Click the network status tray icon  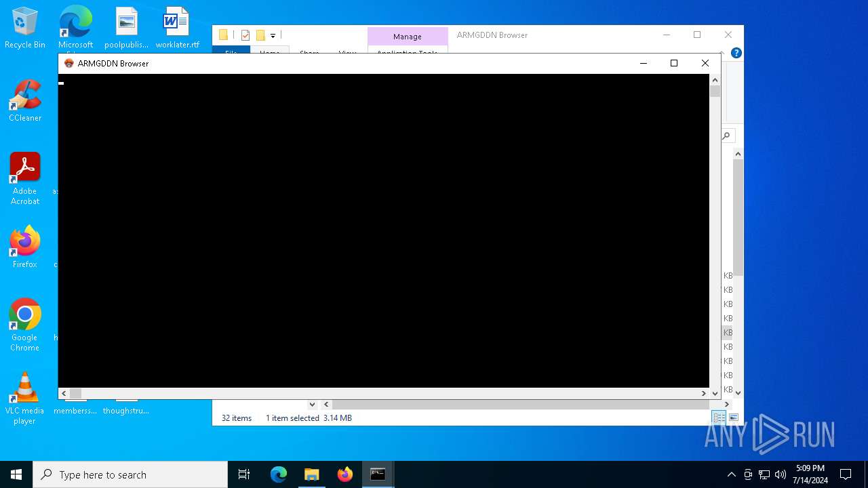(764, 474)
